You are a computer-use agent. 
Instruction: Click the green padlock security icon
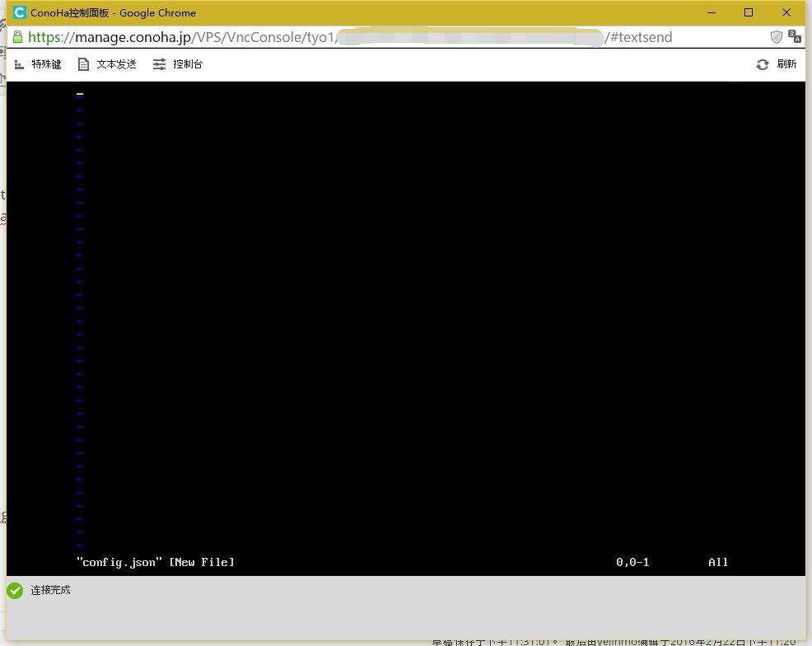tap(17, 37)
